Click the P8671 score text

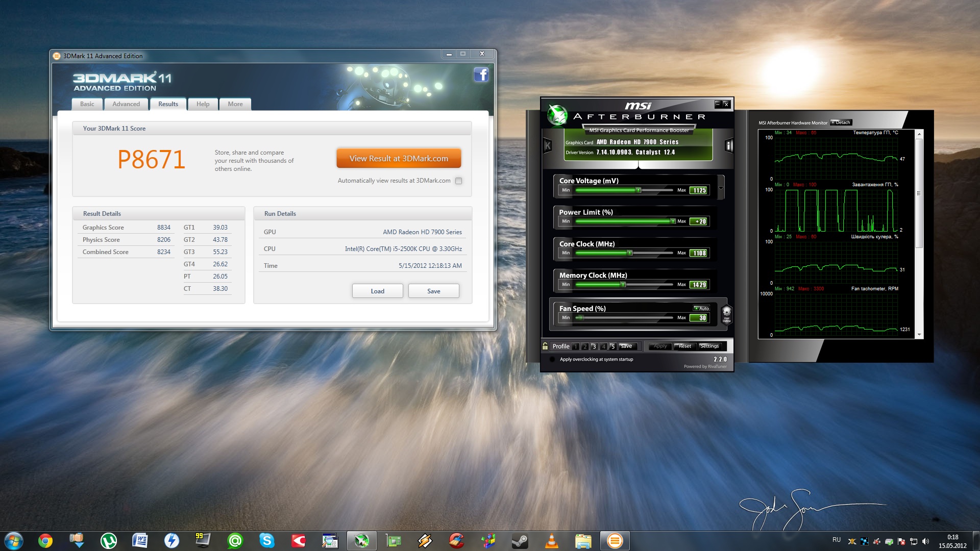151,160
